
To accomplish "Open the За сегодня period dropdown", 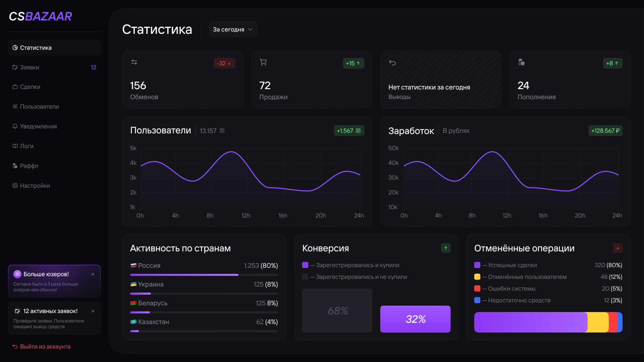I will [232, 29].
